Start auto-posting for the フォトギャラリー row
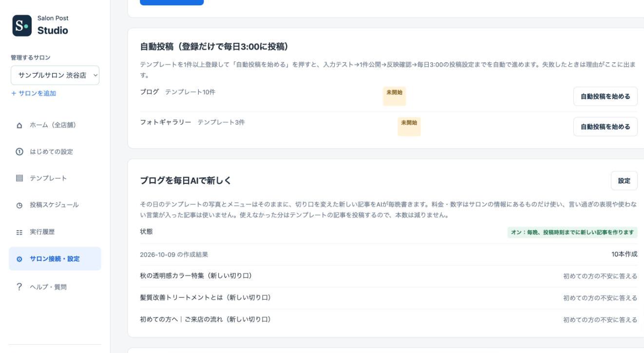The image size is (644, 353). 606,127
